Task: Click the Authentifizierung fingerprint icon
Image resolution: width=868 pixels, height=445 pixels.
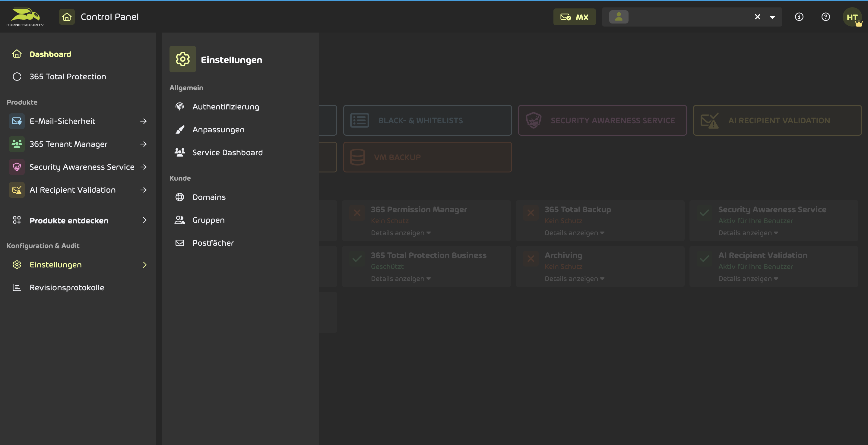Action: click(x=179, y=106)
